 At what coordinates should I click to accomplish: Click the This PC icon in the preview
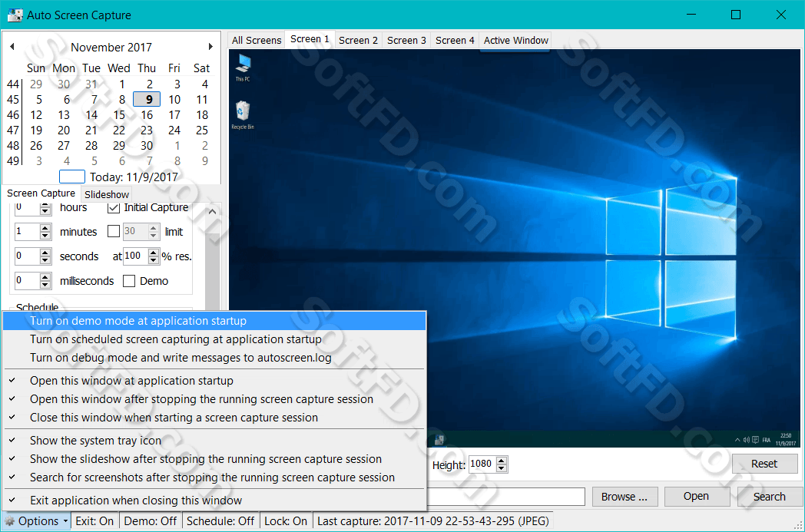click(x=243, y=68)
